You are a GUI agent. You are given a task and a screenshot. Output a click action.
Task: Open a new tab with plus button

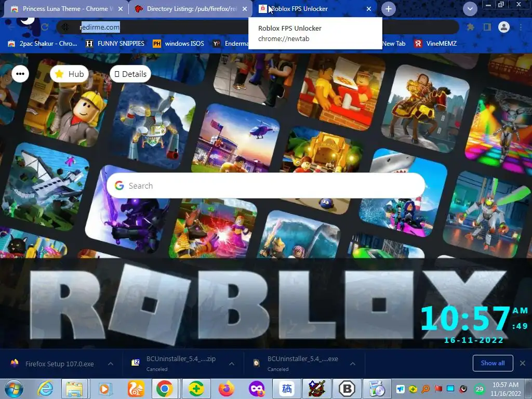point(389,9)
